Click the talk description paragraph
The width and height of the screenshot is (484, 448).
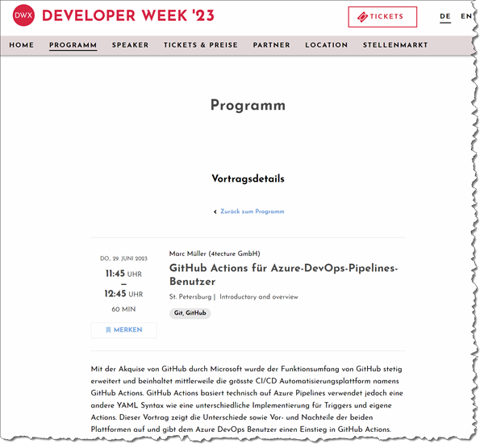click(247, 400)
